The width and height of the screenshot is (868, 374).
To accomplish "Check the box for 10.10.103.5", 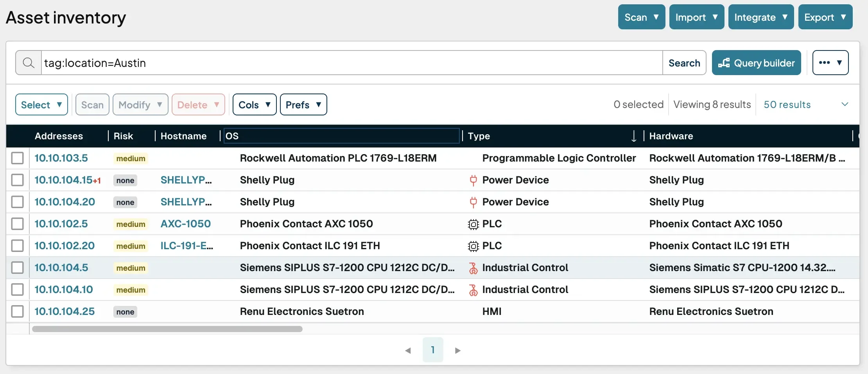I will click(17, 158).
